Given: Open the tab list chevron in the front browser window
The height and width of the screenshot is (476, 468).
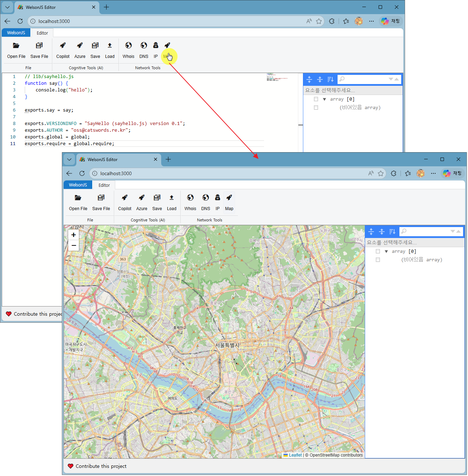Looking at the screenshot, I should tap(69, 160).
